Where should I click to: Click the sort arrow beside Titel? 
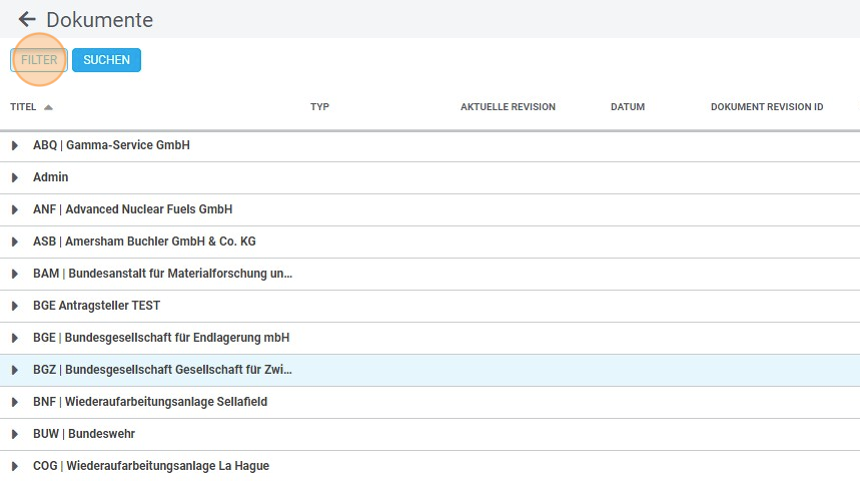point(48,107)
